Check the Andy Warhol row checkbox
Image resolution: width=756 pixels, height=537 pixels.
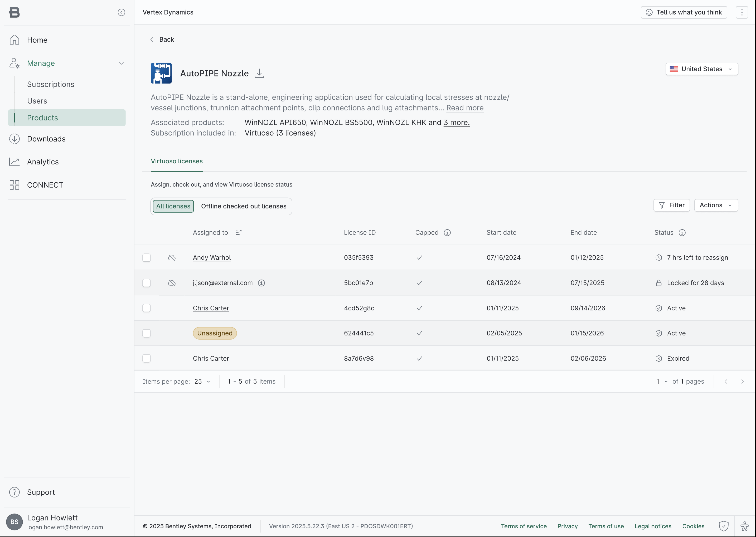point(147,258)
